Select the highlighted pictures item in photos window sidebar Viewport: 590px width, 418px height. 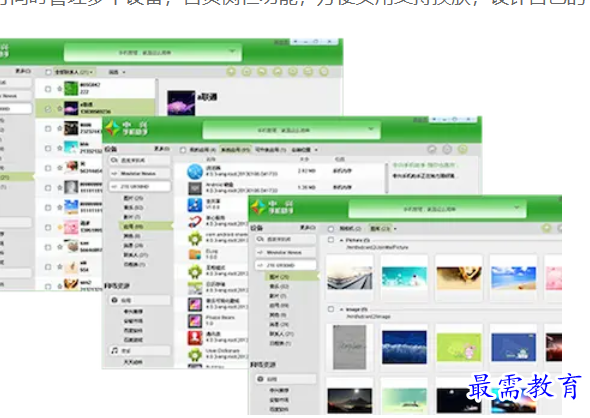(x=291, y=277)
